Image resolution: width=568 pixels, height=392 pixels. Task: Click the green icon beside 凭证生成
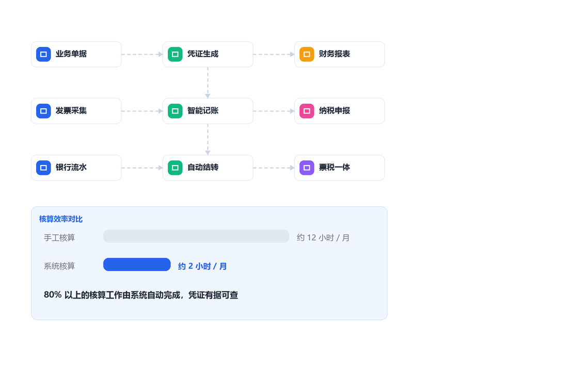pos(175,54)
